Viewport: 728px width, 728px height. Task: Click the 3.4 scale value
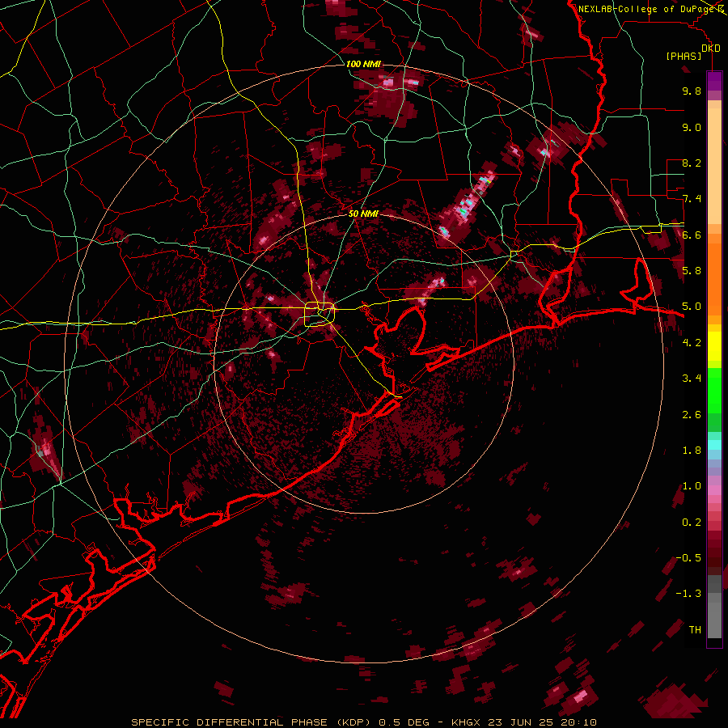pyautogui.click(x=692, y=379)
